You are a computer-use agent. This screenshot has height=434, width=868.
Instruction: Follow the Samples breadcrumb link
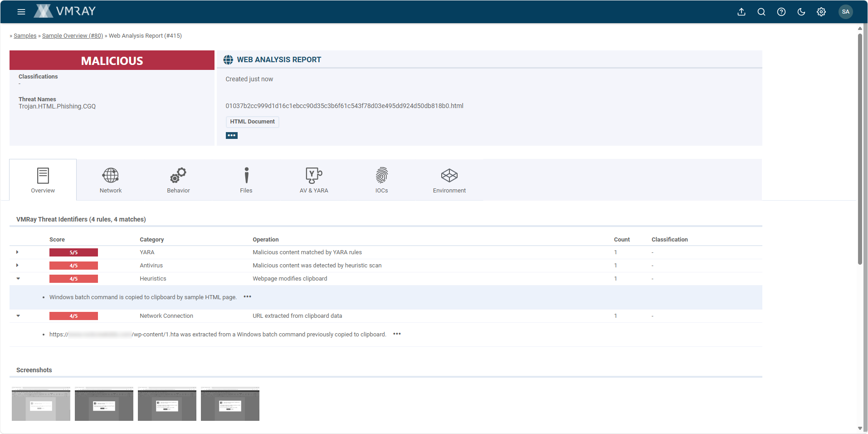pos(25,36)
